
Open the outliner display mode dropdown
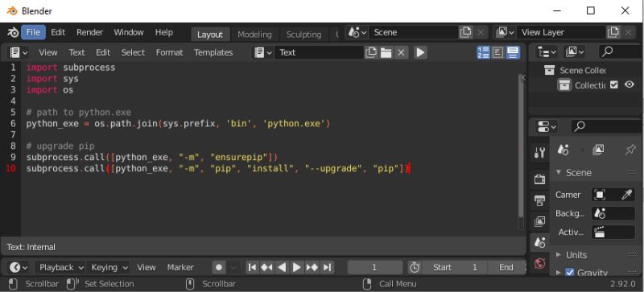574,51
